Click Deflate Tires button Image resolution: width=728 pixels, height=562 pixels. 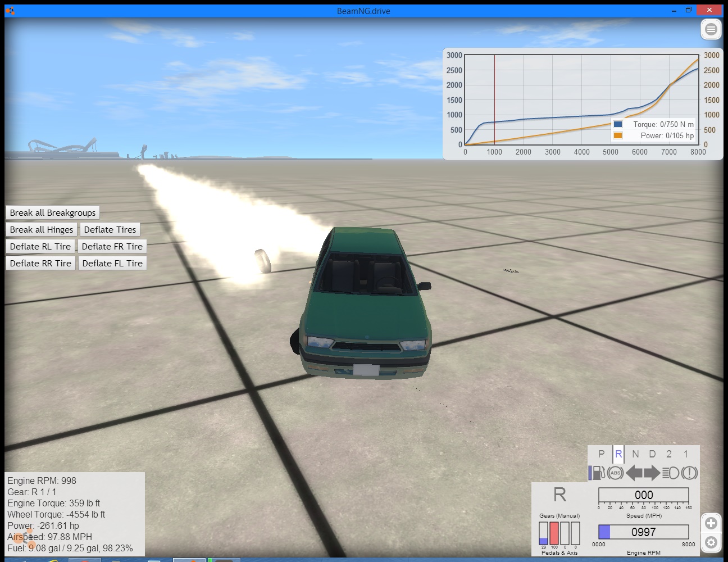point(110,229)
